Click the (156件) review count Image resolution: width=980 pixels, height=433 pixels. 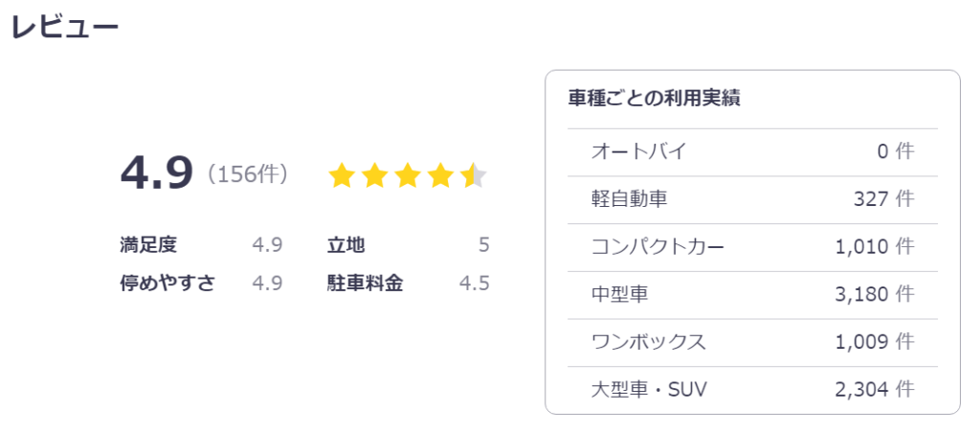(x=247, y=174)
